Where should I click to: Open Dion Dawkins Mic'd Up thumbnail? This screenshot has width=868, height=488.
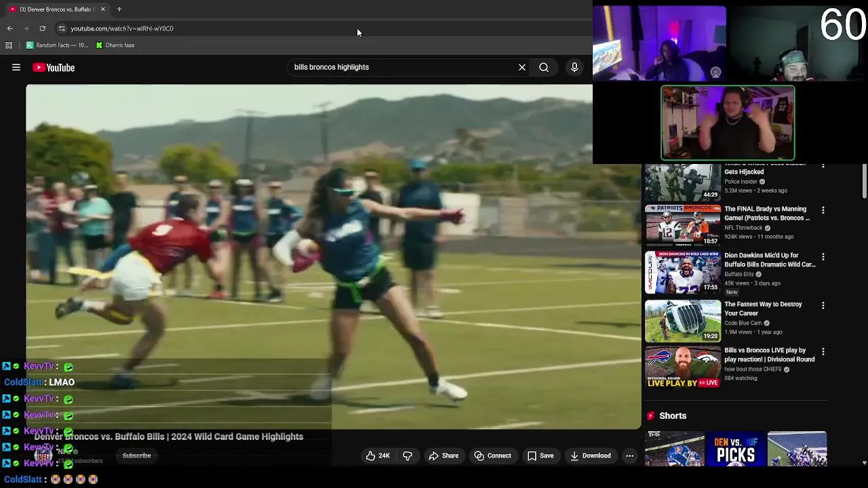683,272
